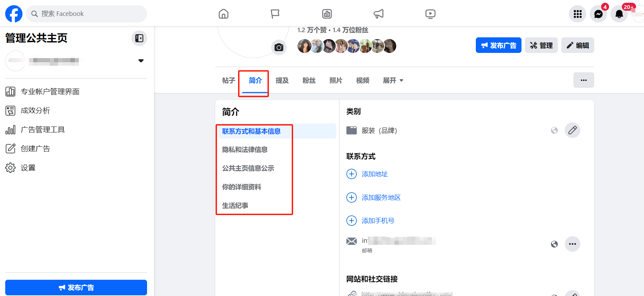The height and width of the screenshot is (296, 644).
Task: Click the camera icon on profile photo
Action: pyautogui.click(x=279, y=47)
